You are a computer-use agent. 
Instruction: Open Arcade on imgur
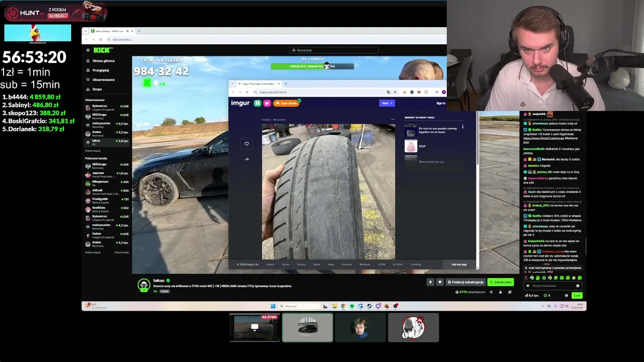pyautogui.click(x=287, y=103)
